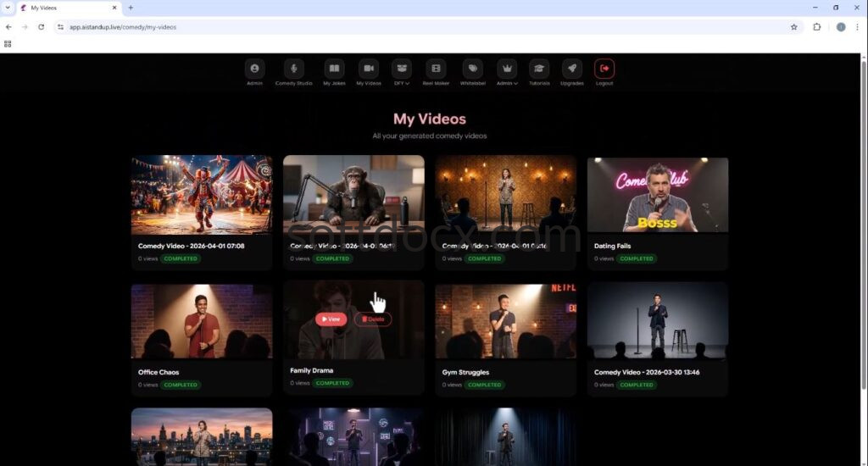Viewport: 868px width, 466px height.
Task: Open the browser profile avatar
Action: pos(841,26)
